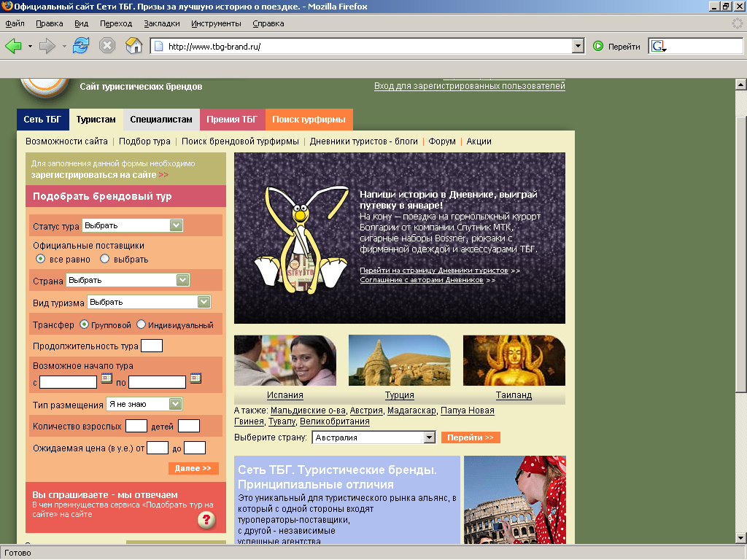Click the start date с input field
The height and width of the screenshot is (560, 747).
point(68,382)
